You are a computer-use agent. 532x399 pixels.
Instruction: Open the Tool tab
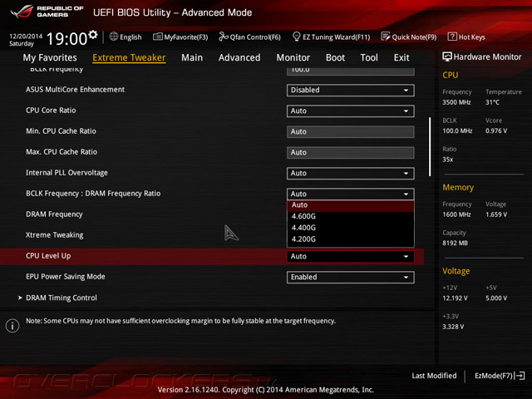pyautogui.click(x=369, y=57)
